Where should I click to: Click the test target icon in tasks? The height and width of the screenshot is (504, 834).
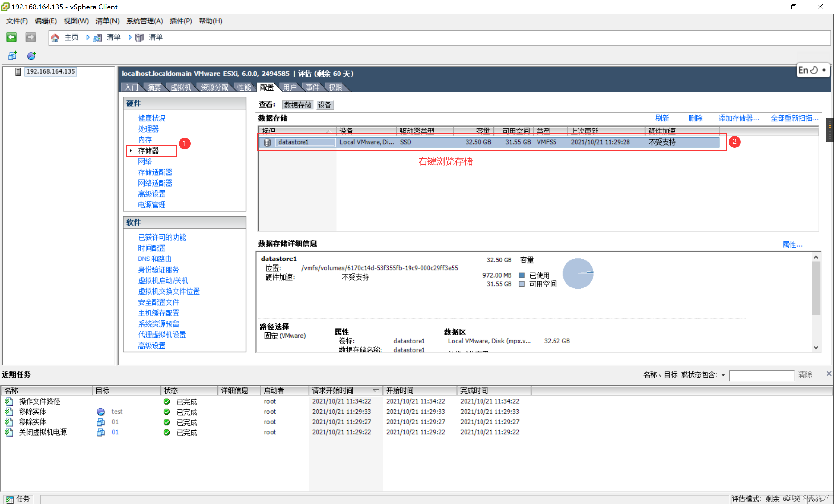(x=101, y=412)
